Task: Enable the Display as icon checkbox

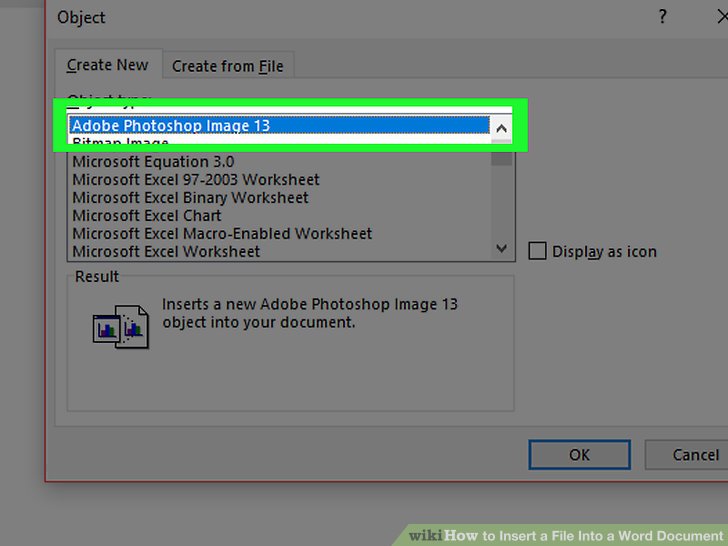Action: click(537, 251)
